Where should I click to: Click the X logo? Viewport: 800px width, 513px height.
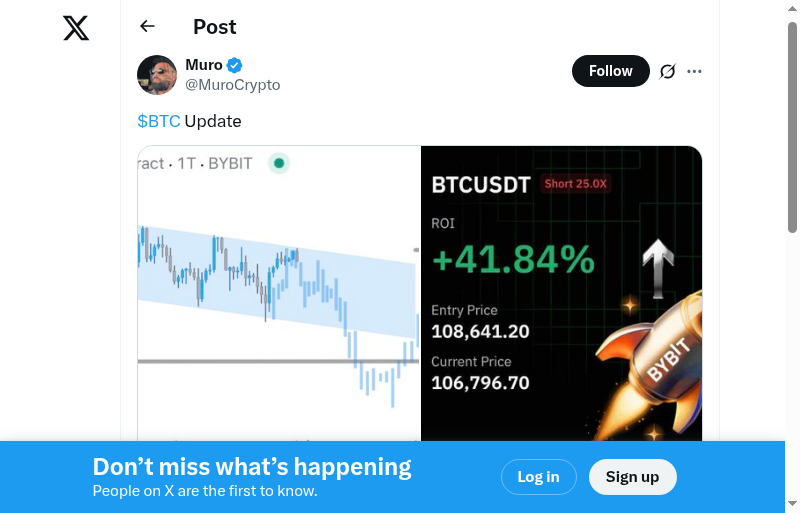(x=76, y=28)
